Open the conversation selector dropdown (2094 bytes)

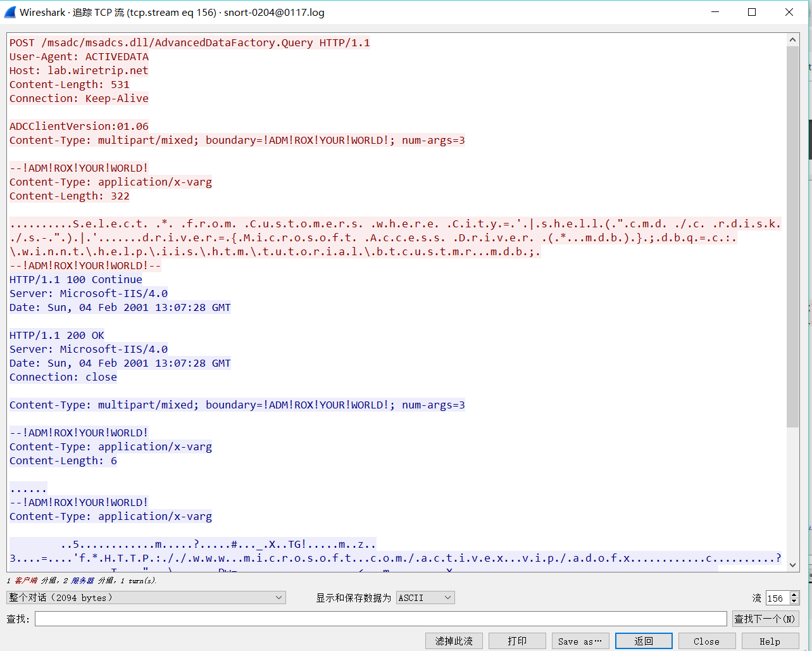point(146,598)
